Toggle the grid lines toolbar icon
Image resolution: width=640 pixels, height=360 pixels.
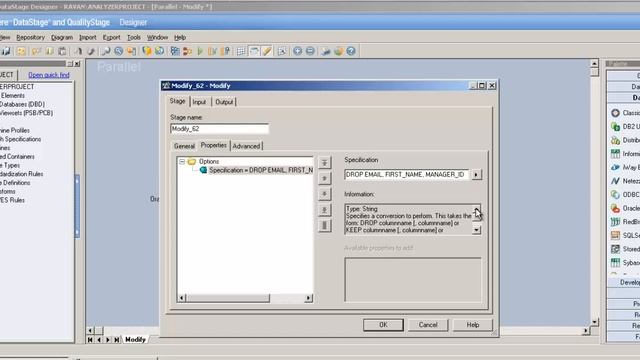pos(241,51)
